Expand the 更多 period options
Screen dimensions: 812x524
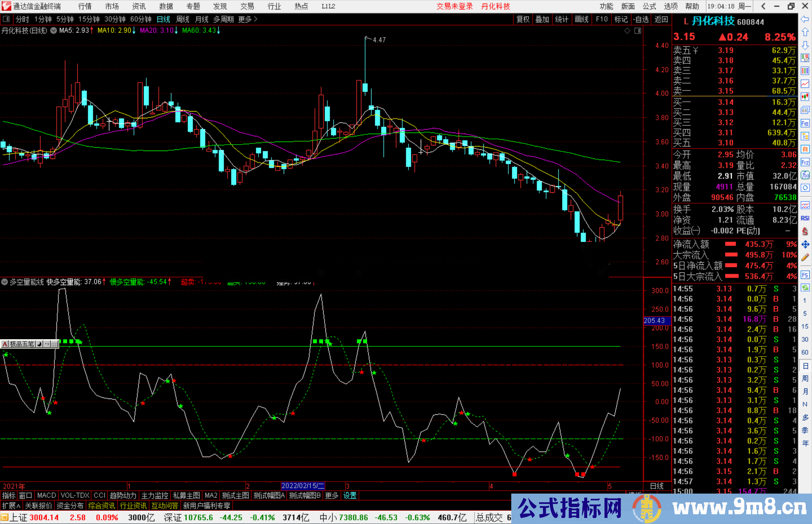point(247,19)
